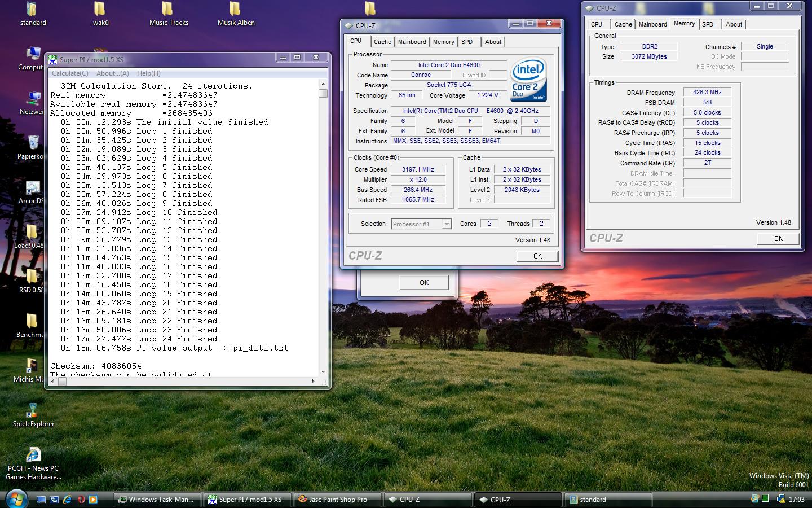Click Intel Core 2 Duo logo
Image resolution: width=812 pixels, height=508 pixels.
pyautogui.click(x=528, y=80)
